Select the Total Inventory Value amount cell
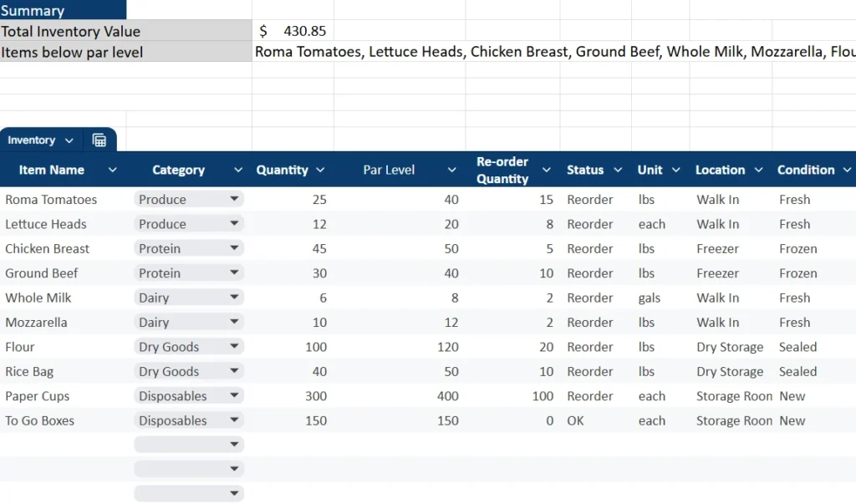The height and width of the screenshot is (504, 856). click(x=293, y=31)
